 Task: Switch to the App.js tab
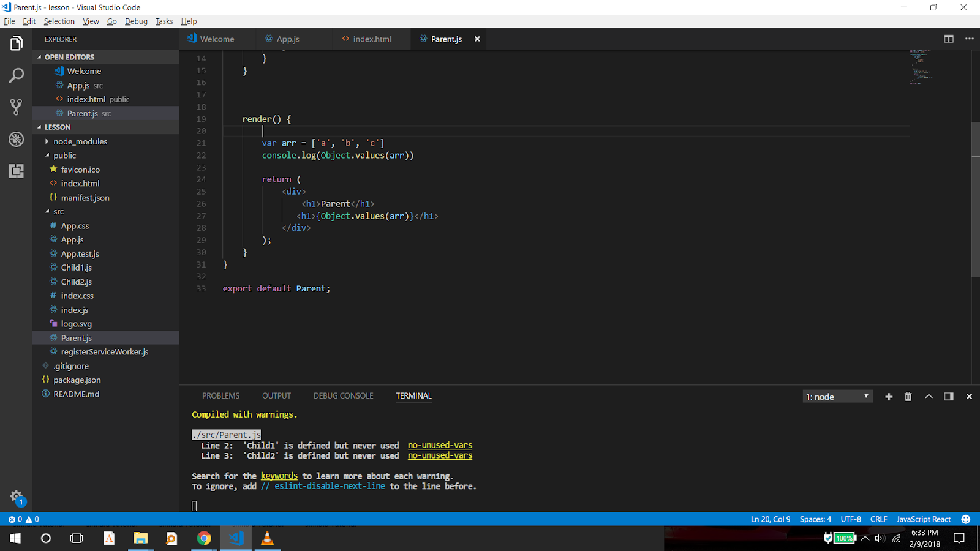coord(287,39)
